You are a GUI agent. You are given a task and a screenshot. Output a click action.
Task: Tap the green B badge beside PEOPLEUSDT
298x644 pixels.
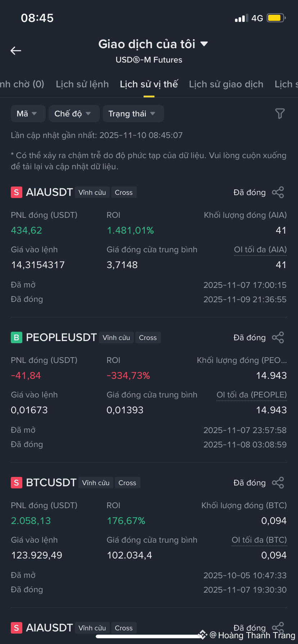17,337
